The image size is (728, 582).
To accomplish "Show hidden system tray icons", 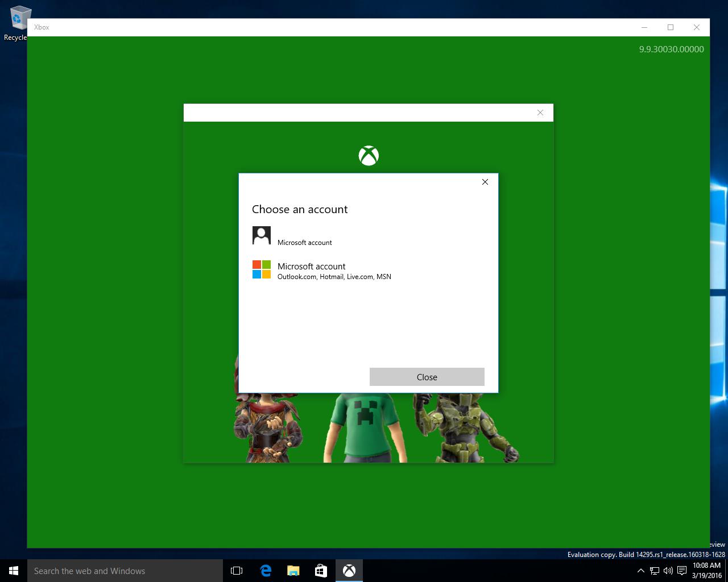I will click(x=641, y=571).
